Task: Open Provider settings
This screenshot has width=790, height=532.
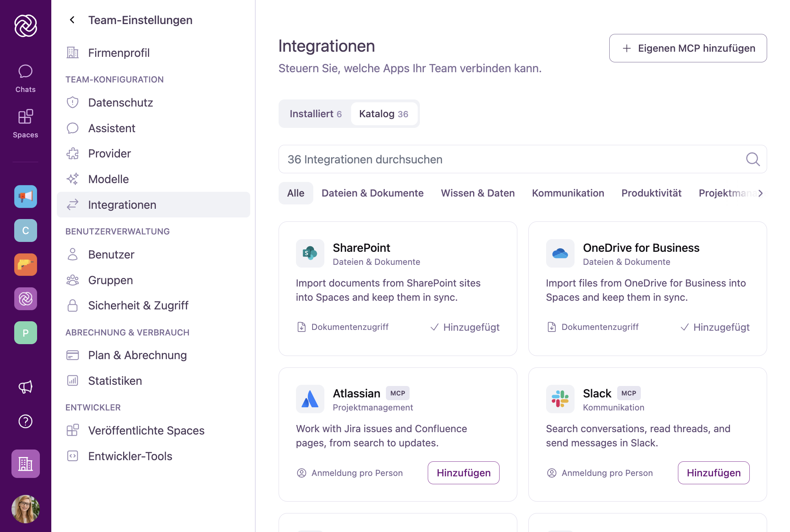Action: (x=154, y=154)
